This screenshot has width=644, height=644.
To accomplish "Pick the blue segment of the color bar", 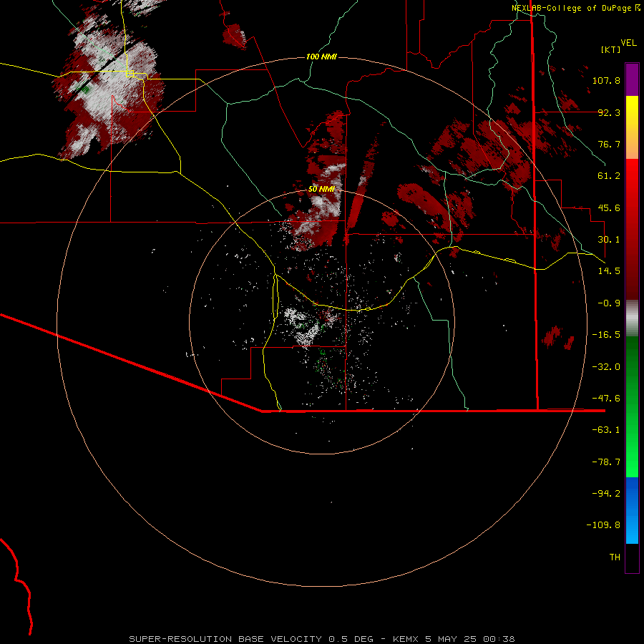I will tap(632, 510).
